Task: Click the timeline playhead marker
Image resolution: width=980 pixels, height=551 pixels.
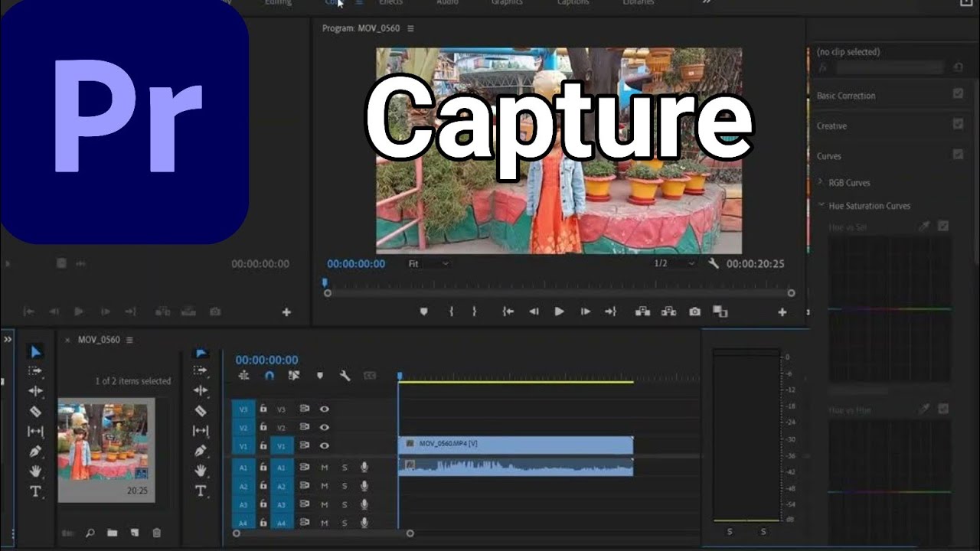Action: click(x=399, y=376)
